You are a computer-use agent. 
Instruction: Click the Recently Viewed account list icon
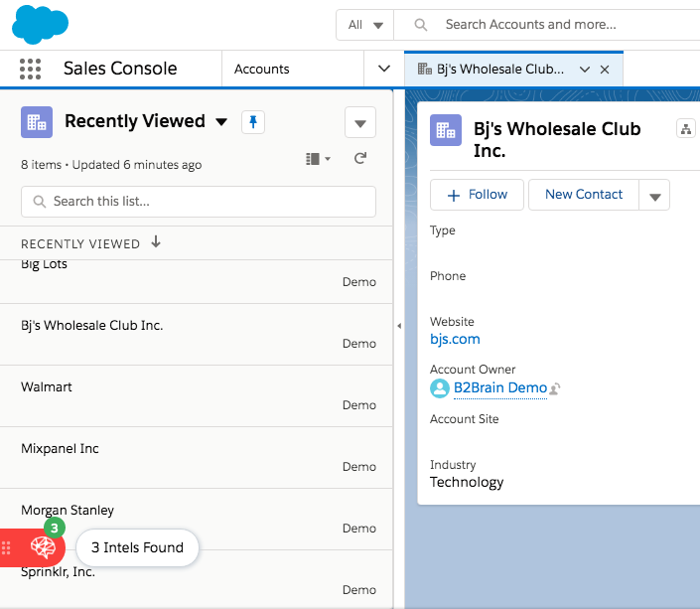(37, 122)
